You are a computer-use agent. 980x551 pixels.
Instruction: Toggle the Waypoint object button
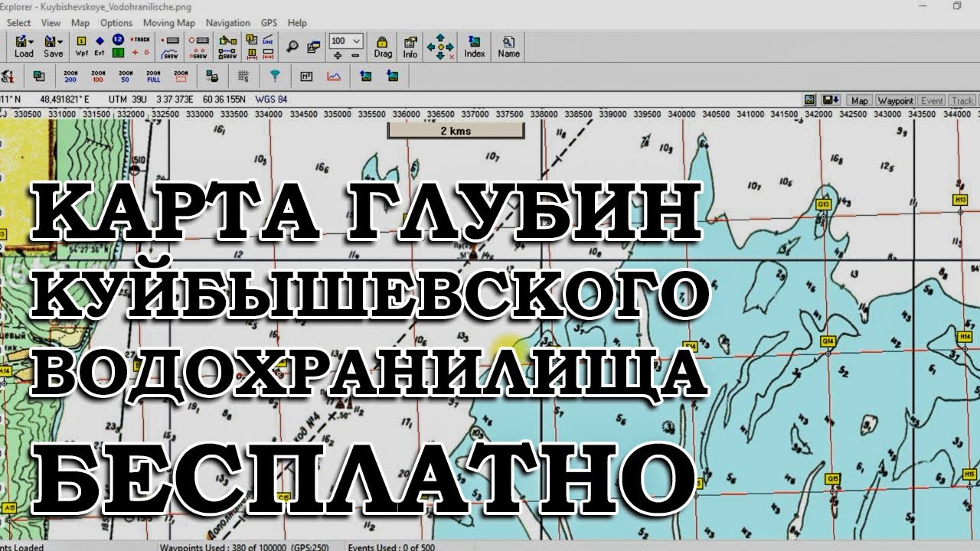[x=896, y=100]
